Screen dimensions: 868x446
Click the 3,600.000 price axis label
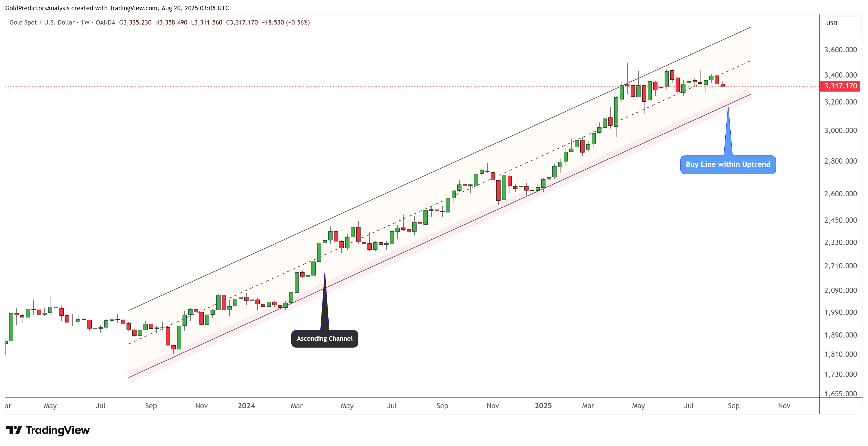[x=840, y=50]
